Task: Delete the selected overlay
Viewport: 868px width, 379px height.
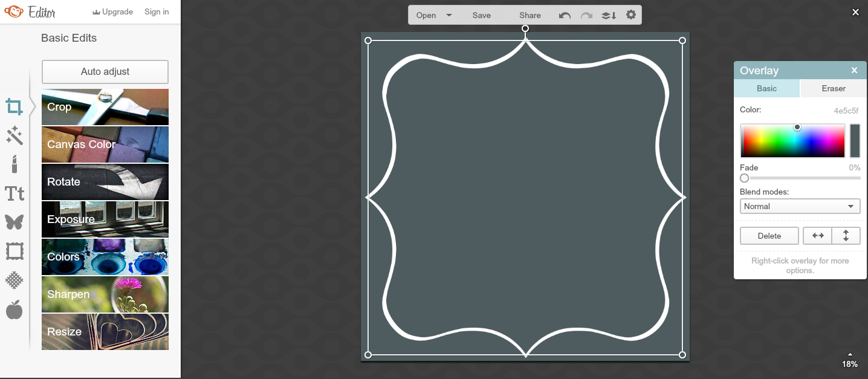Action: point(769,236)
